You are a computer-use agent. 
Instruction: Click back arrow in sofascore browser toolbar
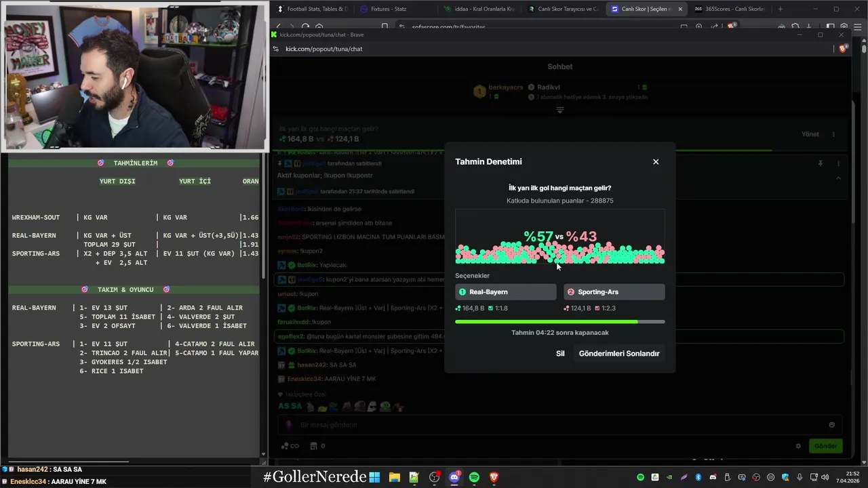279,26
